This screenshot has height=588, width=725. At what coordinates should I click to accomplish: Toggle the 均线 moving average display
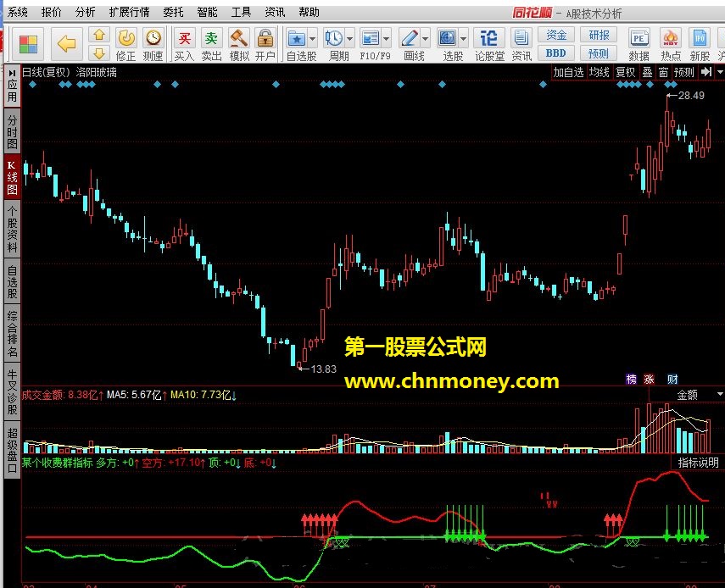click(x=600, y=72)
